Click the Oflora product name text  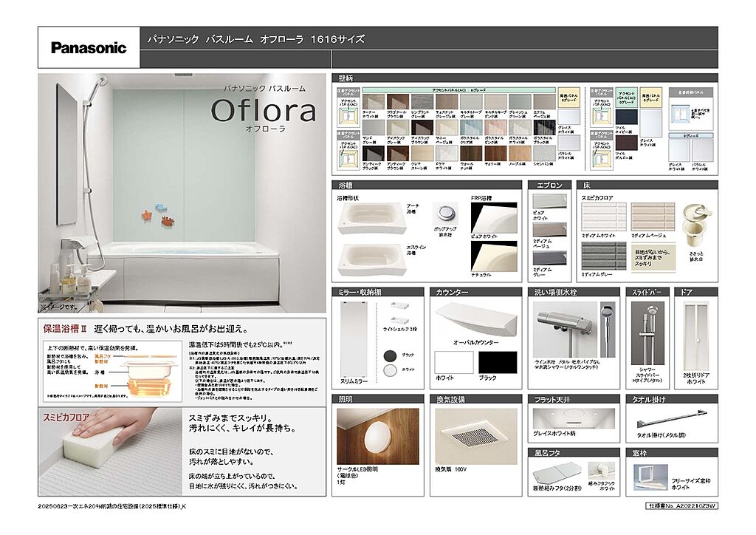click(264, 111)
